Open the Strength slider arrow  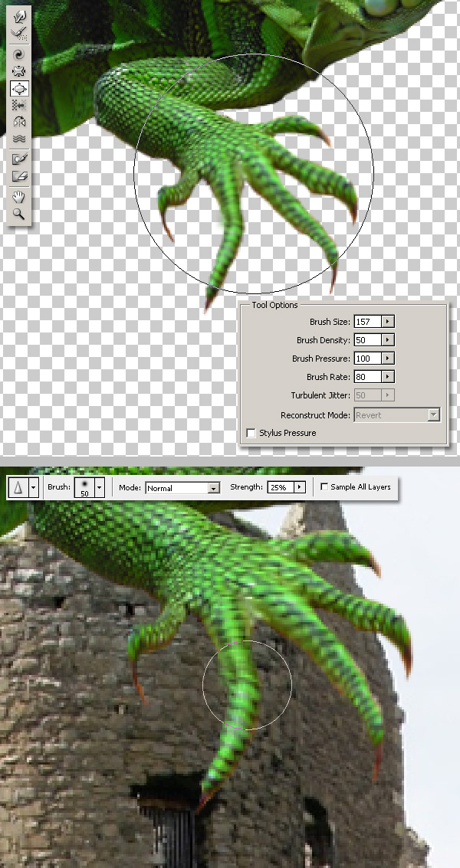tap(300, 487)
